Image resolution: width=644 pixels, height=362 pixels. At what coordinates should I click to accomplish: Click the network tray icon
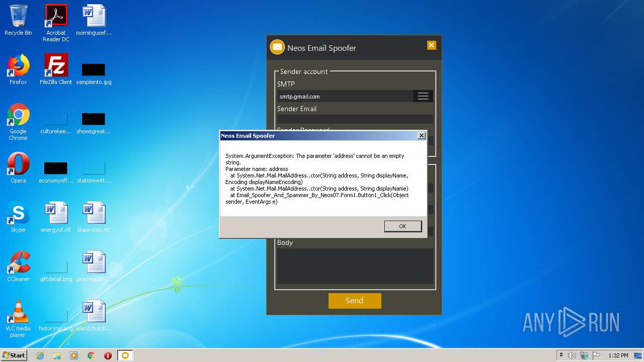[x=584, y=355]
